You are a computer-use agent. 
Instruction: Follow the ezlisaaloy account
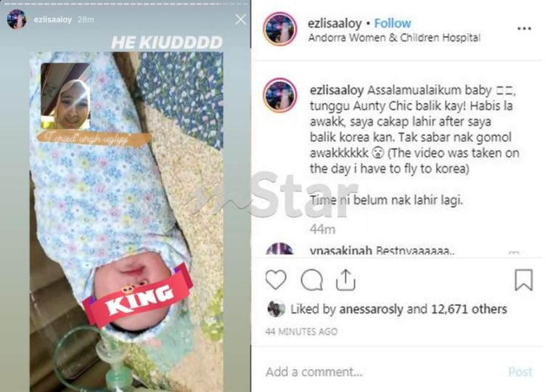pos(393,23)
